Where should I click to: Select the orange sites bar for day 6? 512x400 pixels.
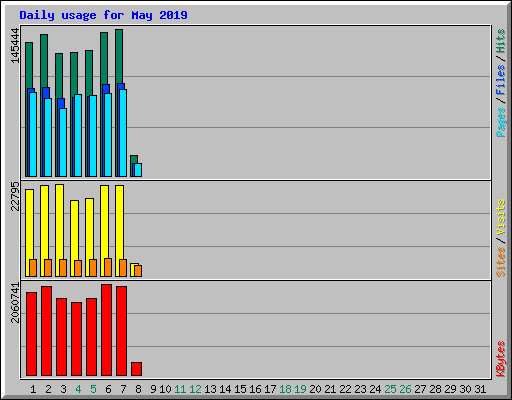pos(108,267)
